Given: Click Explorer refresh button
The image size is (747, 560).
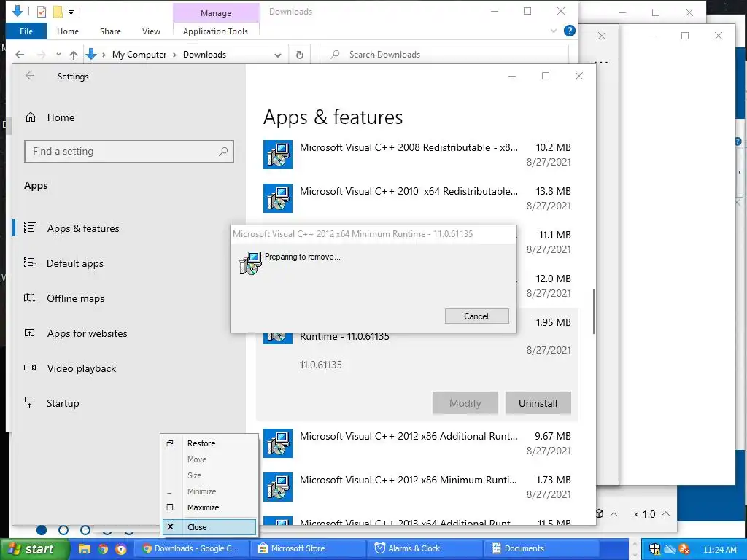Looking at the screenshot, I should [300, 55].
